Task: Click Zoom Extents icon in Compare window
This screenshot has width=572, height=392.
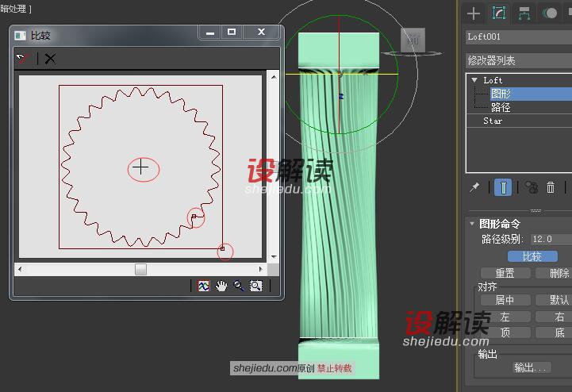Action: pos(204,286)
